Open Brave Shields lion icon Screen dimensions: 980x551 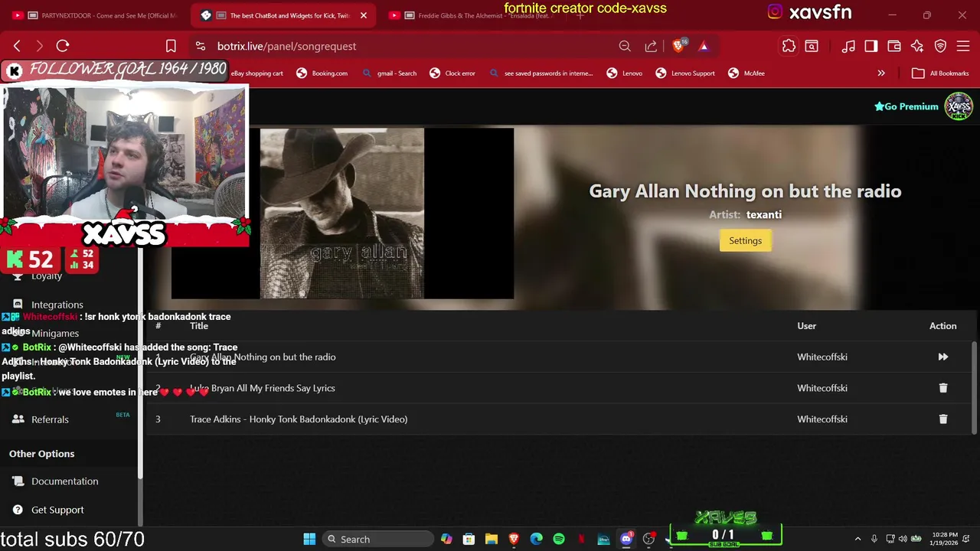(678, 46)
